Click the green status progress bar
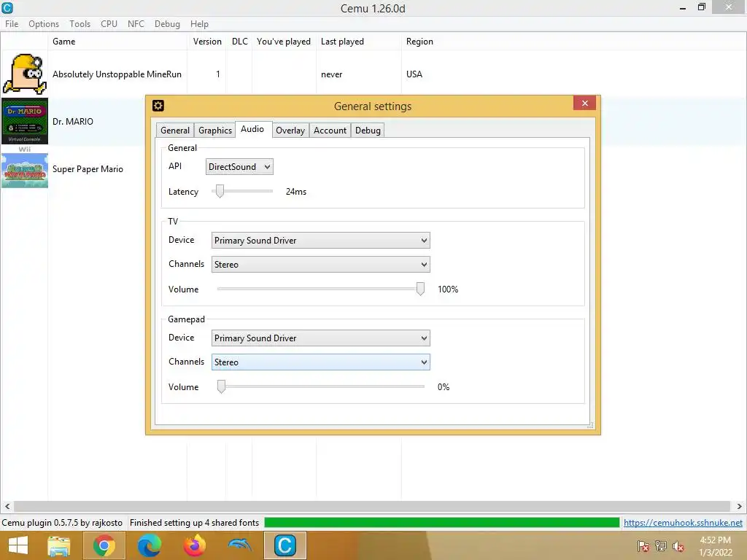747x560 pixels. tap(441, 523)
